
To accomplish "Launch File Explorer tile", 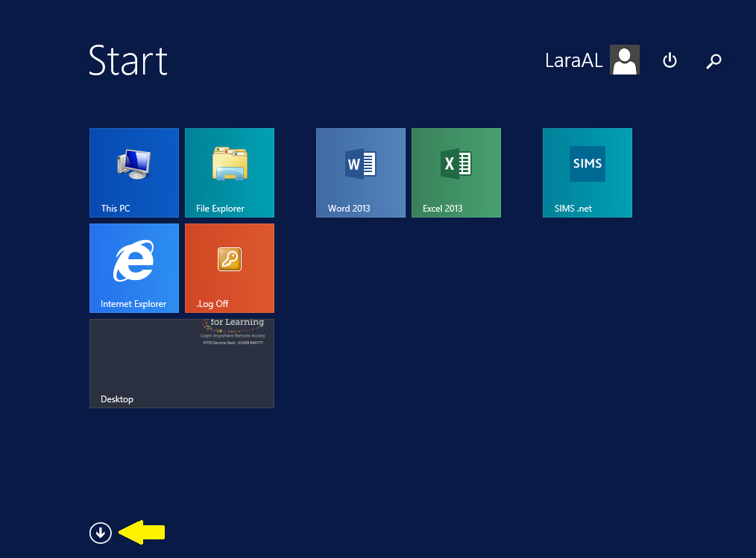I will pos(230,173).
